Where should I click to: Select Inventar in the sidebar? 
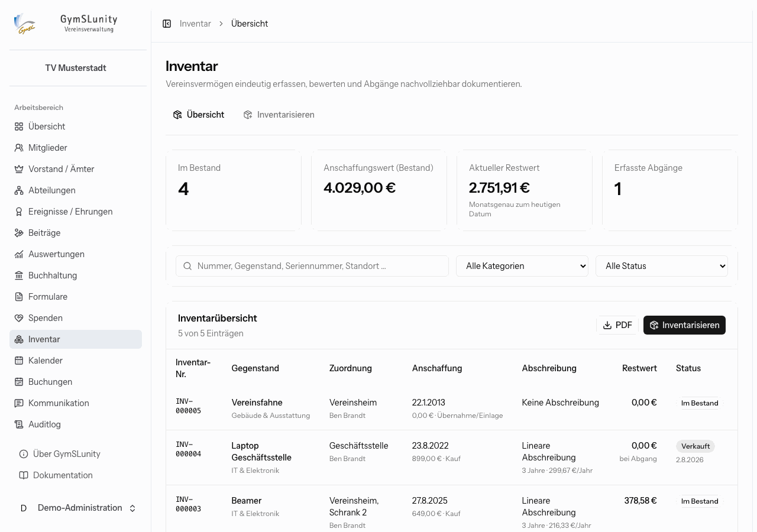point(76,339)
